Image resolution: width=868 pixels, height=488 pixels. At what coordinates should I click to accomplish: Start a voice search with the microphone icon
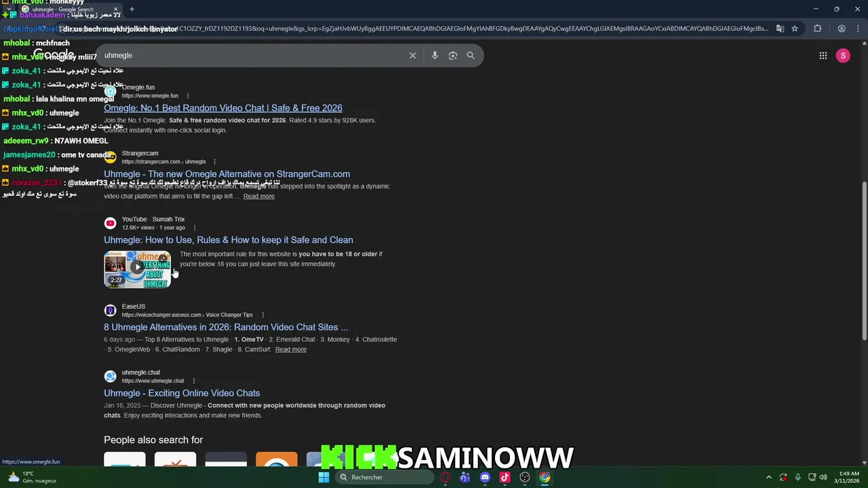[x=435, y=56]
